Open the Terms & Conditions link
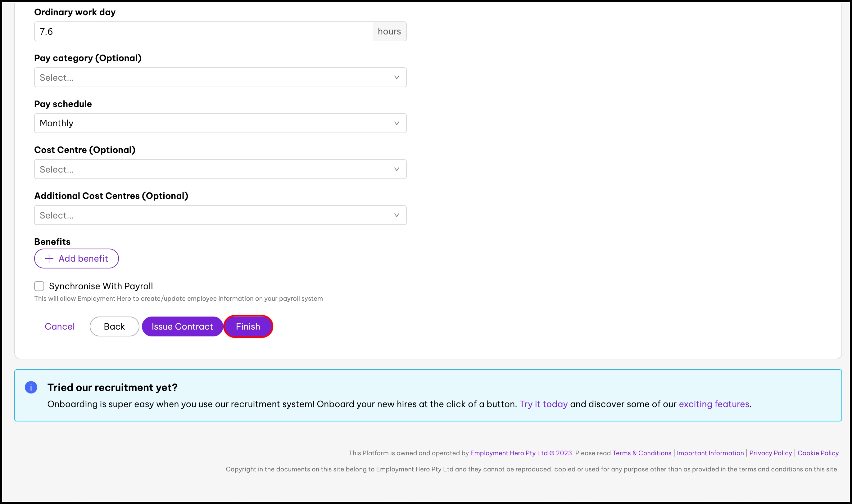This screenshot has height=504, width=852. [642, 453]
